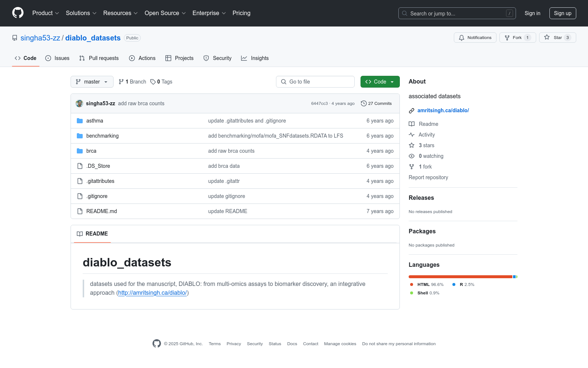Open the benchmarking folder
588x368 pixels.
coord(103,136)
